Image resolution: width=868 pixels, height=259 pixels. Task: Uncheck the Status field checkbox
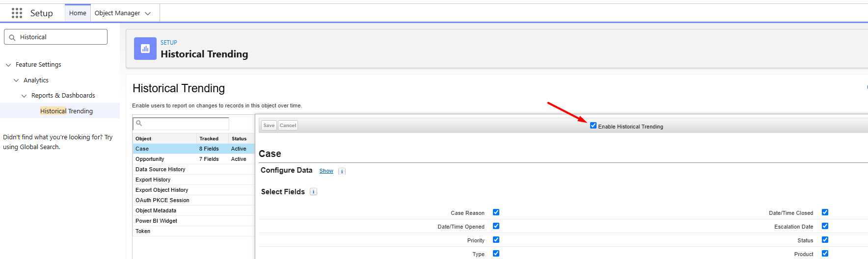(x=825, y=240)
